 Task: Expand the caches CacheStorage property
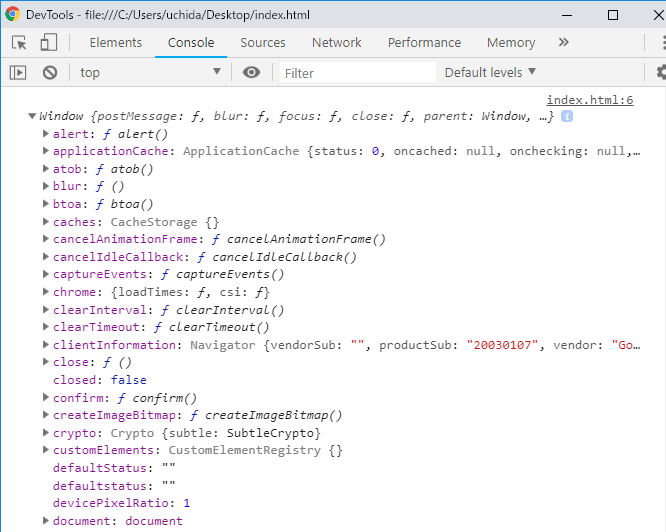click(45, 222)
